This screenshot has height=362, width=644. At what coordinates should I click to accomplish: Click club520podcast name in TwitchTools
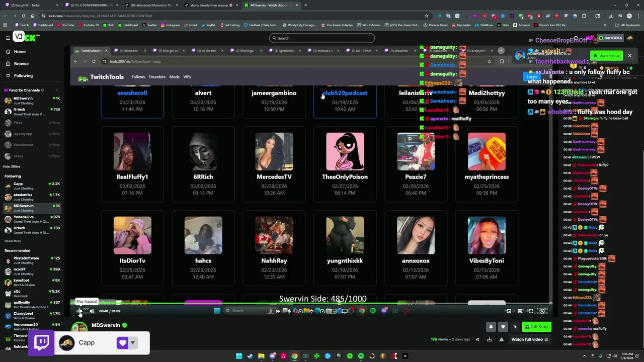click(345, 93)
